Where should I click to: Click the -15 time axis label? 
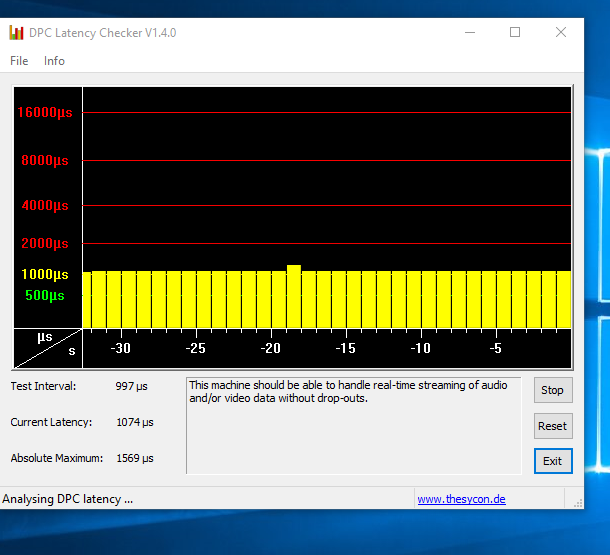[345, 348]
